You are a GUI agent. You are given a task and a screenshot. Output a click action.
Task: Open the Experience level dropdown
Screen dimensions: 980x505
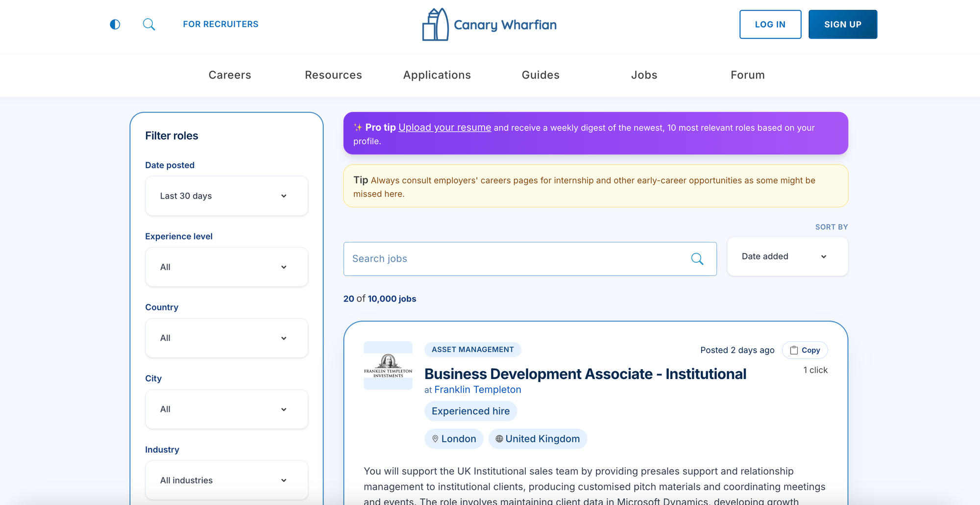[226, 267]
